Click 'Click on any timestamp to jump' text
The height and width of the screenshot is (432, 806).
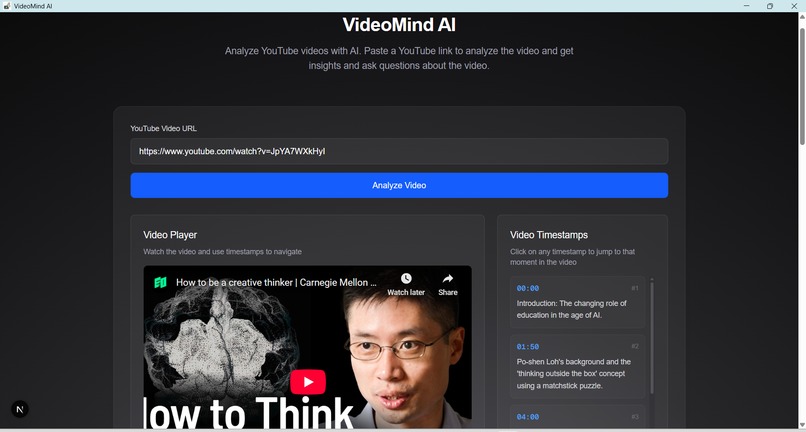(572, 257)
